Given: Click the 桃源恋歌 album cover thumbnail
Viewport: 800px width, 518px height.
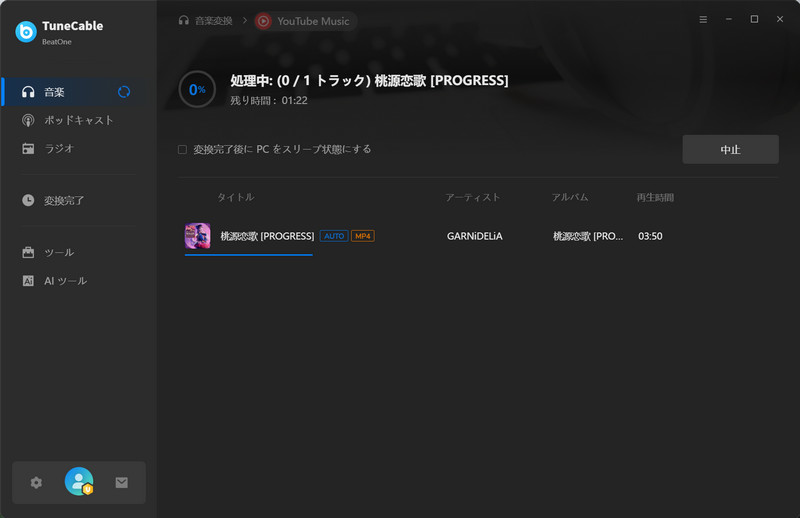Looking at the screenshot, I should (x=197, y=236).
